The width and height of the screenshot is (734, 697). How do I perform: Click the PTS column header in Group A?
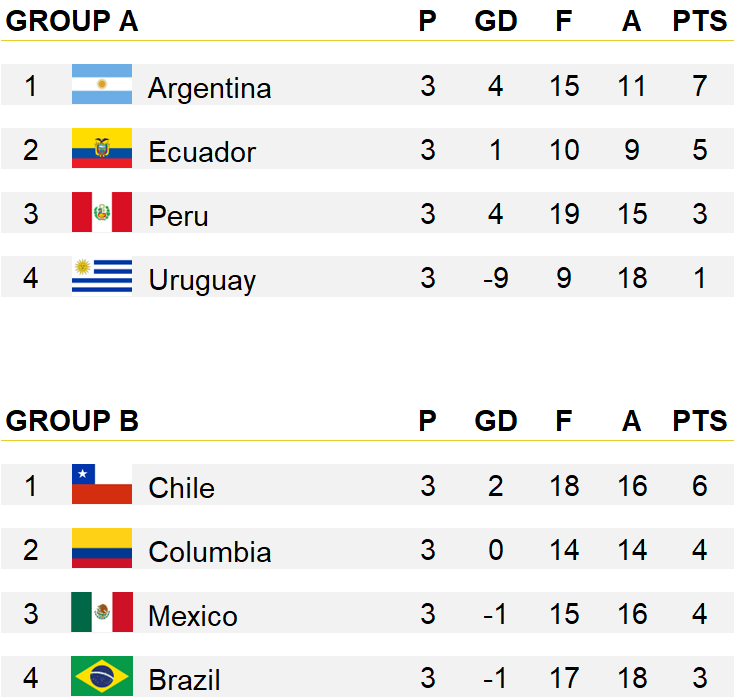699,21
